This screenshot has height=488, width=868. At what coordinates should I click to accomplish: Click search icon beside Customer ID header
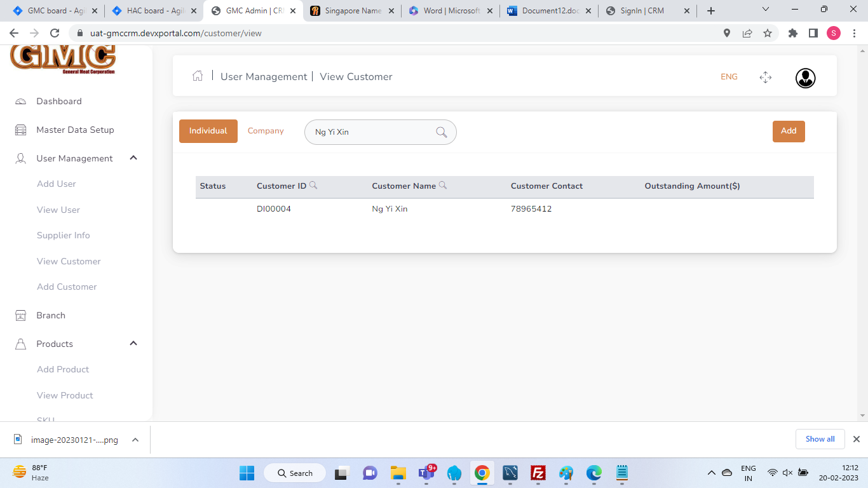(313, 186)
